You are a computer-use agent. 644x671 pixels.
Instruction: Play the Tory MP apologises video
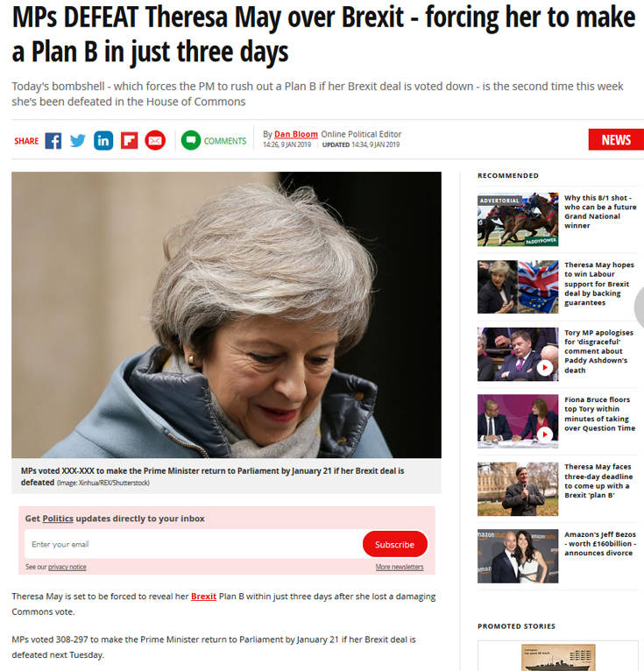point(545,368)
